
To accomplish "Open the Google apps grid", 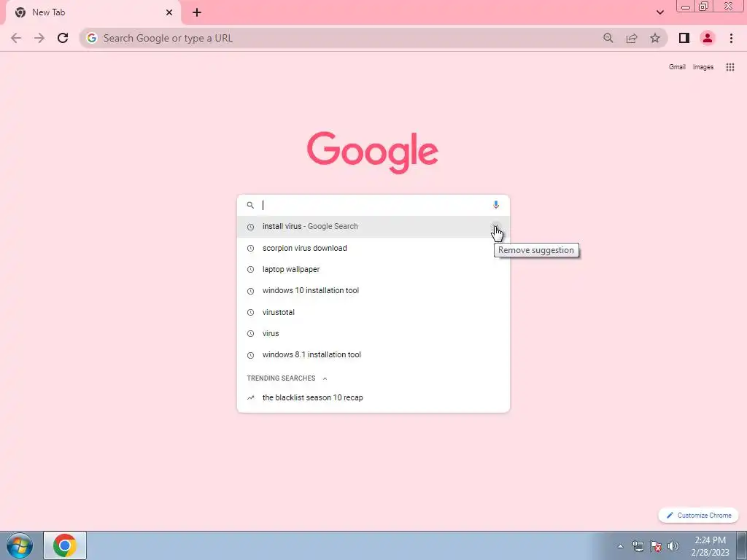I will click(x=729, y=67).
